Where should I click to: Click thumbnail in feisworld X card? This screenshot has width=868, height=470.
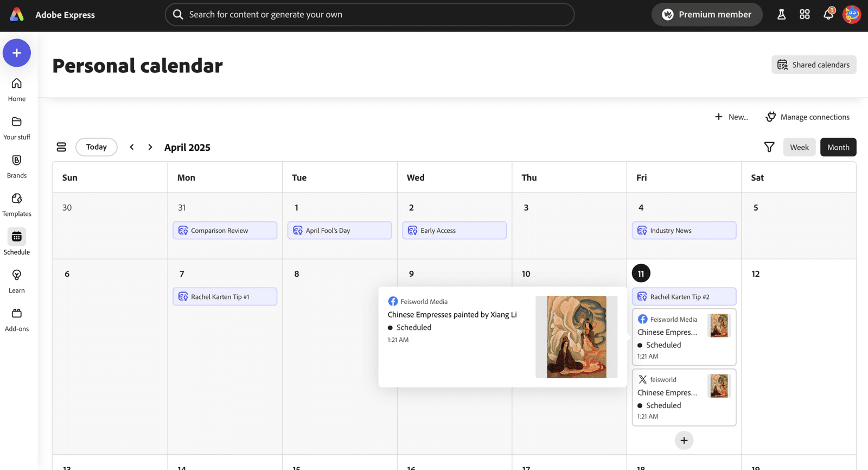[719, 386]
